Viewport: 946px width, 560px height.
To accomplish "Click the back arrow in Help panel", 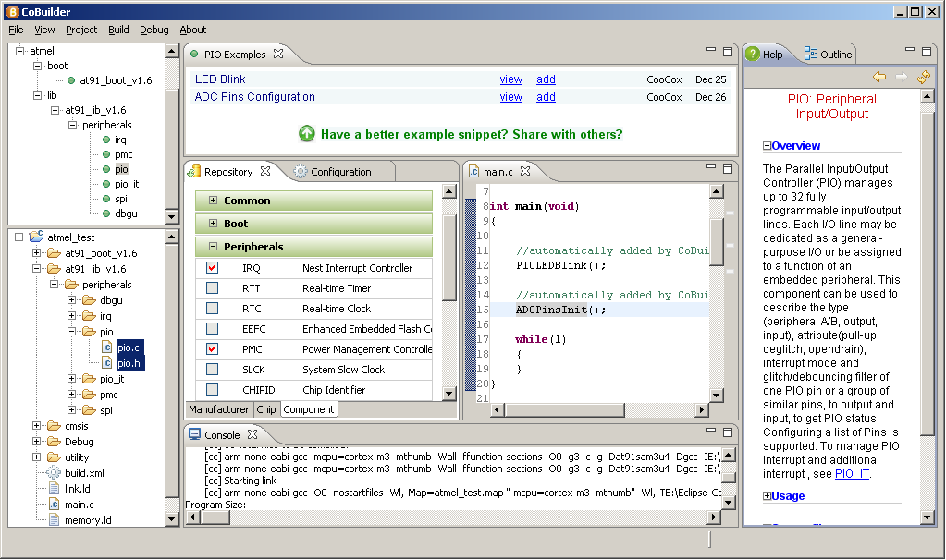I will coord(879,77).
